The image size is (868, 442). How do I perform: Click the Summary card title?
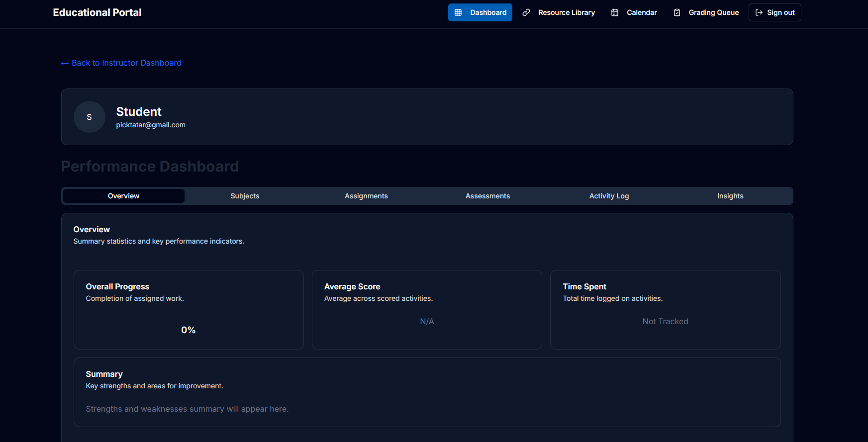(104, 374)
